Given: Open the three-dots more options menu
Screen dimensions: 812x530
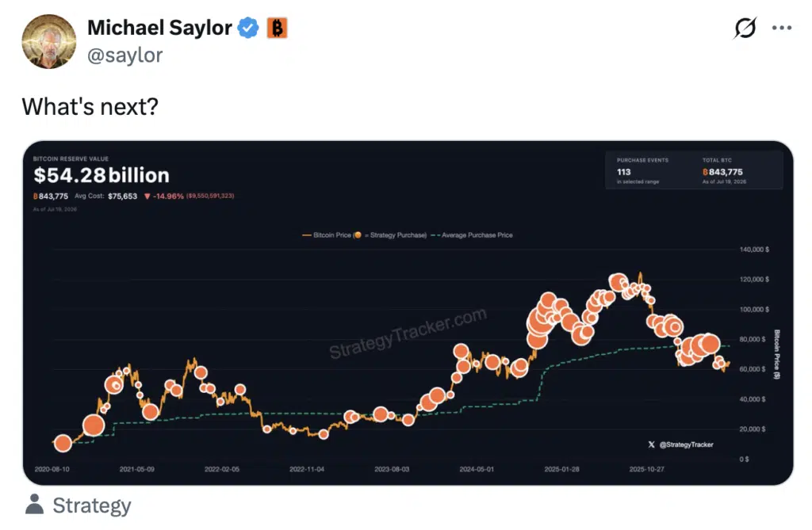Looking at the screenshot, I should tap(781, 28).
